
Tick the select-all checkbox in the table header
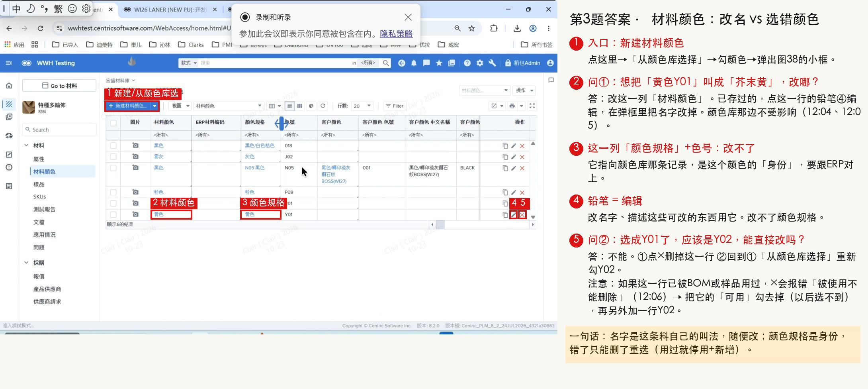[113, 123]
